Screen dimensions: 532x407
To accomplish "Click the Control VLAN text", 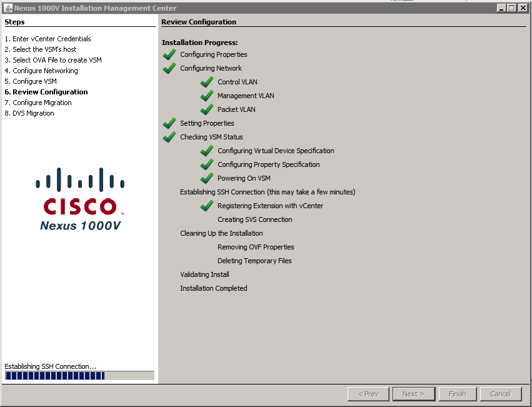I will [x=238, y=82].
